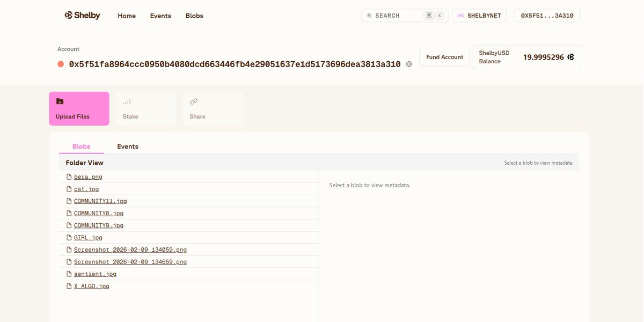Select COMMUNITY11.jpg
644x322 pixels.
[100, 201]
